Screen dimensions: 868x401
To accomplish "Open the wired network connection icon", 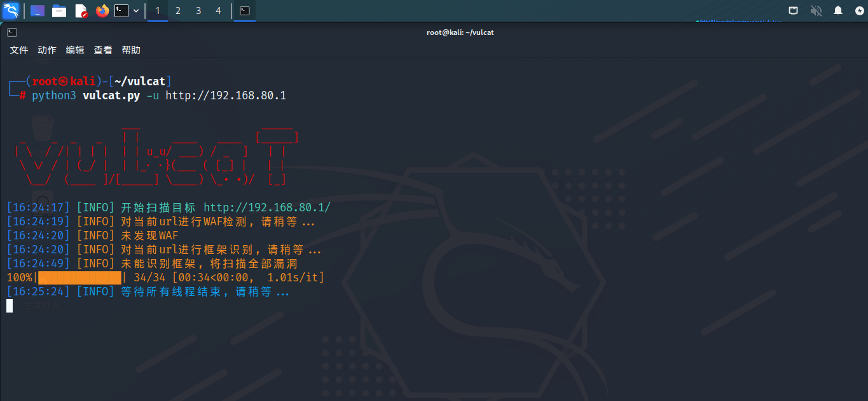I will pyautogui.click(x=794, y=10).
